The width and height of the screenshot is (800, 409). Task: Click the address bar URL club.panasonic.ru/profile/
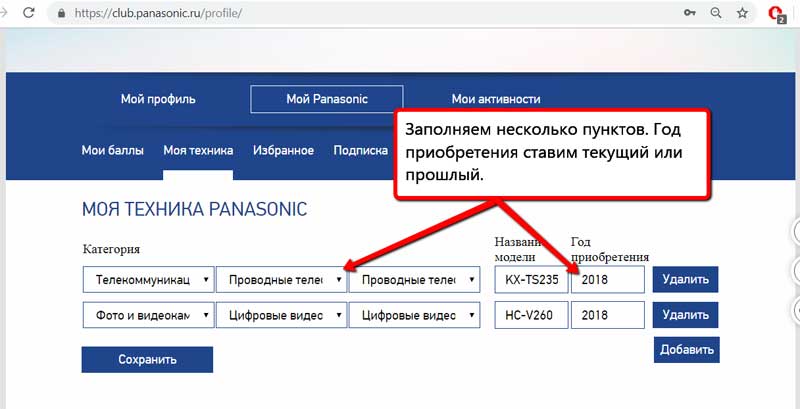158,13
